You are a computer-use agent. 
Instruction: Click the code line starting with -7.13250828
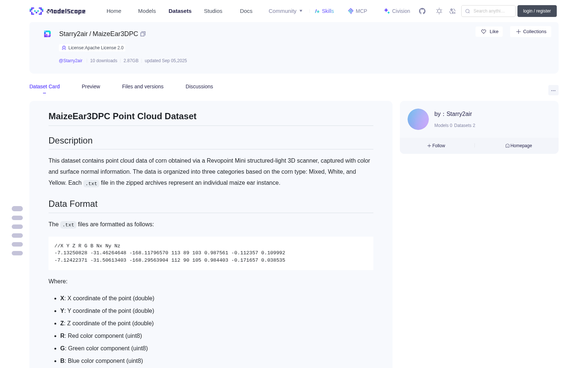point(170,253)
